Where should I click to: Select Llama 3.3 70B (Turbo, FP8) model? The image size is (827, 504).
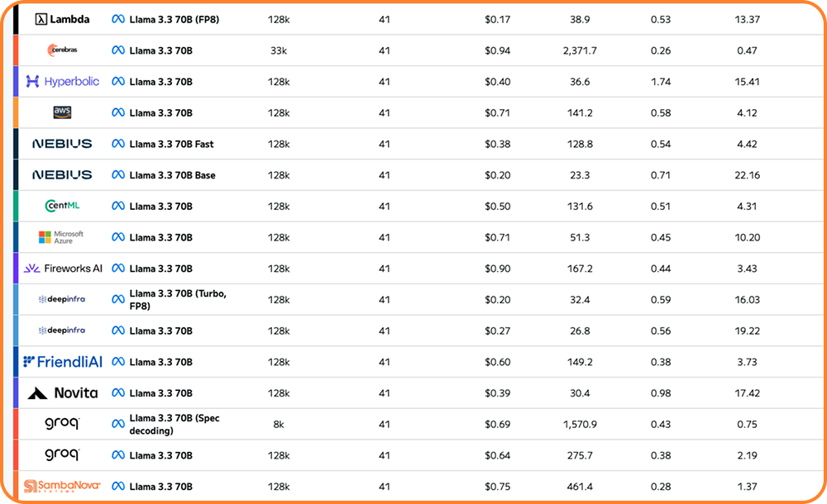(178, 299)
